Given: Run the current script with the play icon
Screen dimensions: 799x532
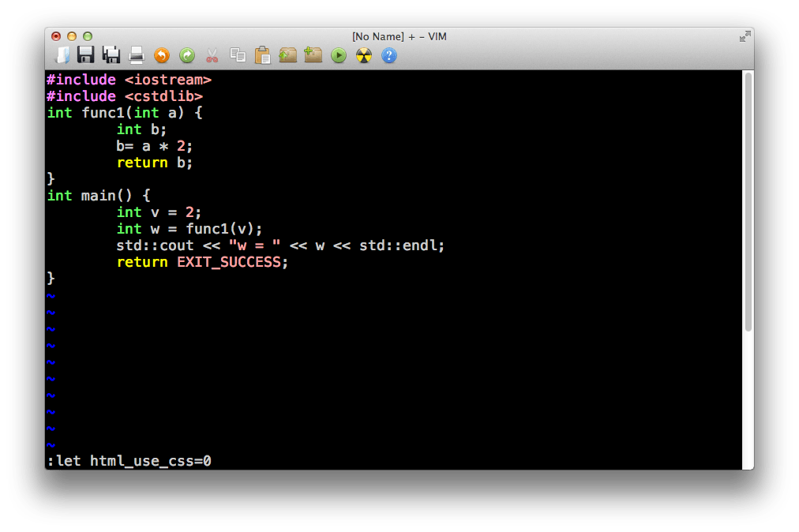Looking at the screenshot, I should click(338, 55).
